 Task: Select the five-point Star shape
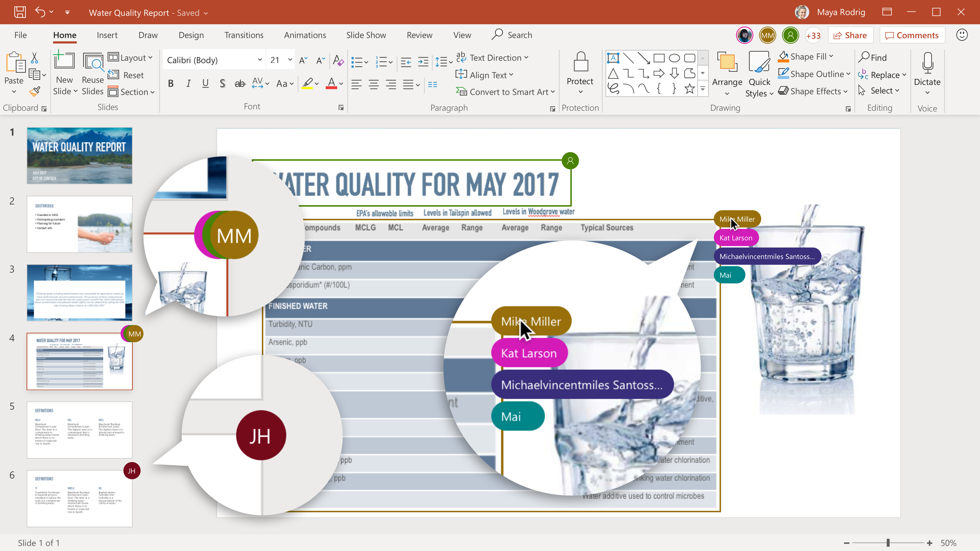[x=689, y=89]
